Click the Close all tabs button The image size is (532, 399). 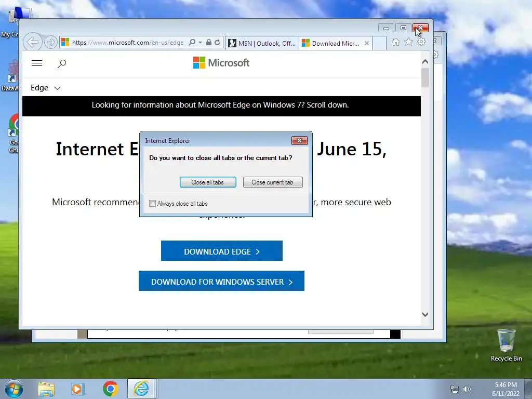pyautogui.click(x=208, y=182)
